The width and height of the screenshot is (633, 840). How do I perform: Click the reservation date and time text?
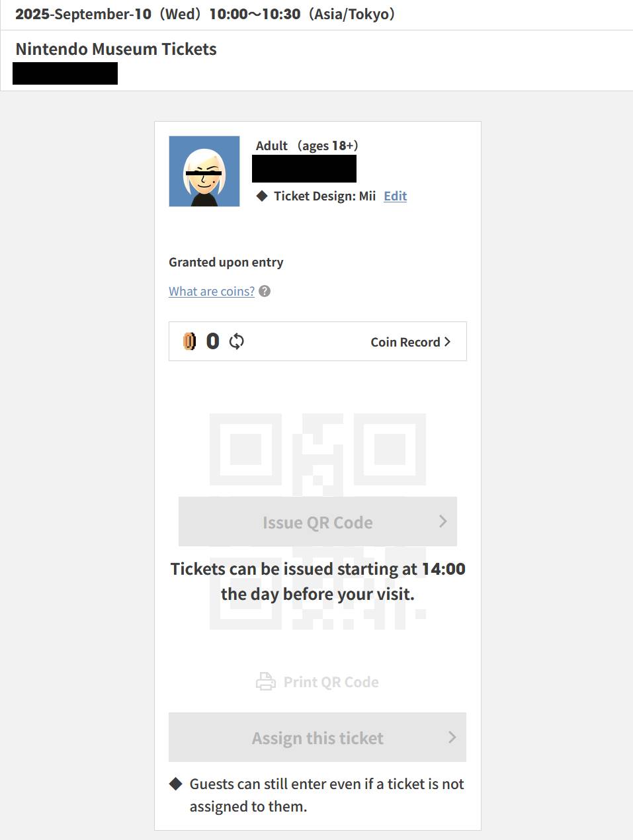pos(205,14)
